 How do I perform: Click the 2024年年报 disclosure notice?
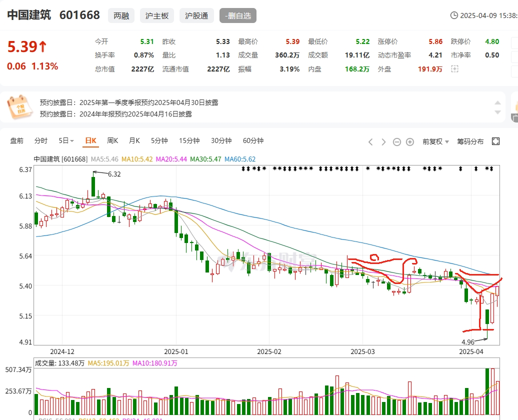135,114
